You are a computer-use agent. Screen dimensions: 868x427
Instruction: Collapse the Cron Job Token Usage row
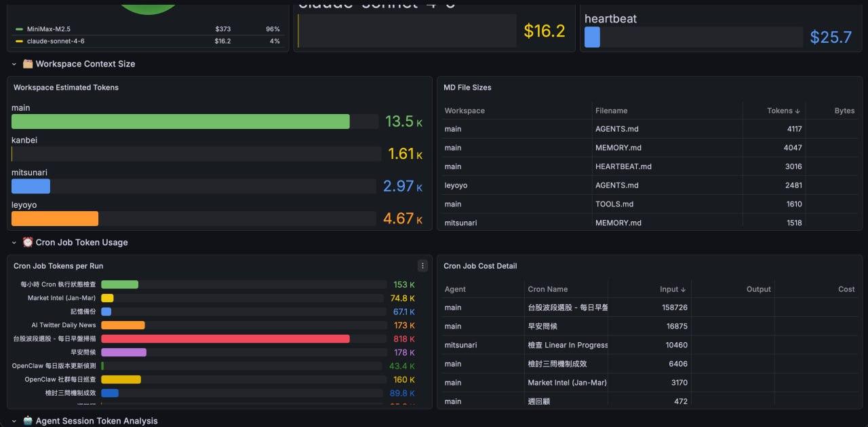point(14,242)
